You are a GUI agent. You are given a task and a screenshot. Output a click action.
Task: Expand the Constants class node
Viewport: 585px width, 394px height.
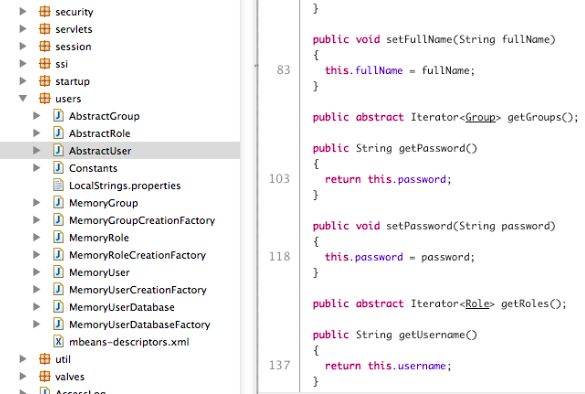point(37,168)
